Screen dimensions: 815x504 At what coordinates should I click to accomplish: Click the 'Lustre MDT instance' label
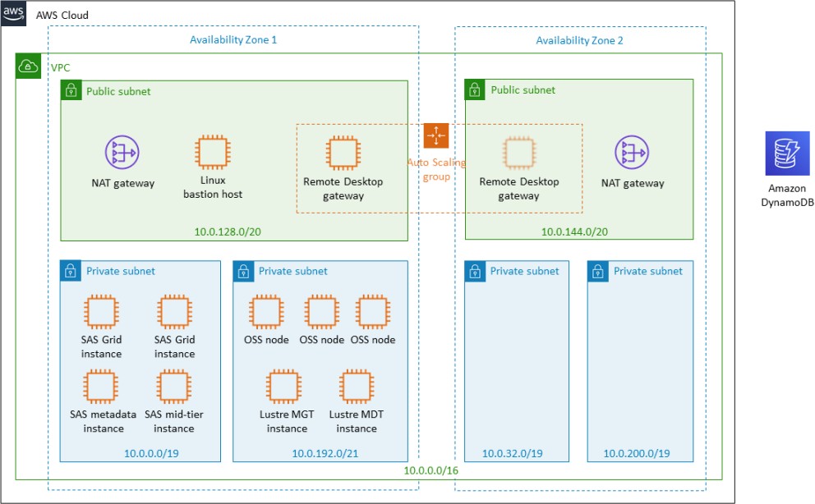[x=356, y=421]
